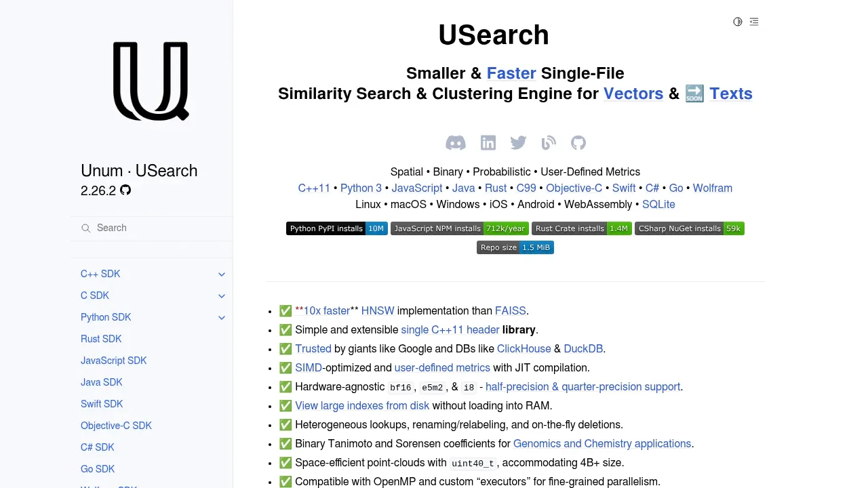Image resolution: width=868 pixels, height=488 pixels.
Task: Open the ClickHouse link
Action: point(524,349)
